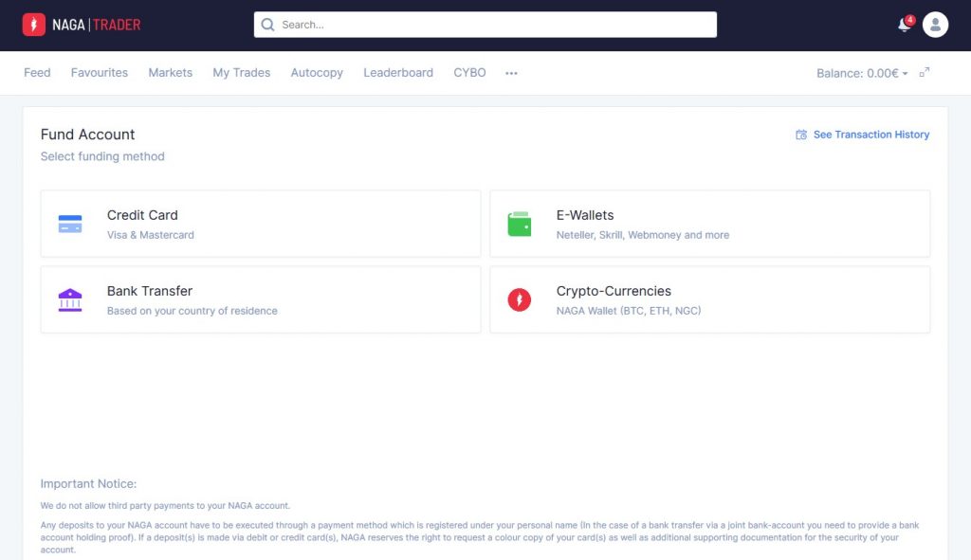This screenshot has width=971, height=560.
Task: Click the third party payments notice line
Action: 165,506
